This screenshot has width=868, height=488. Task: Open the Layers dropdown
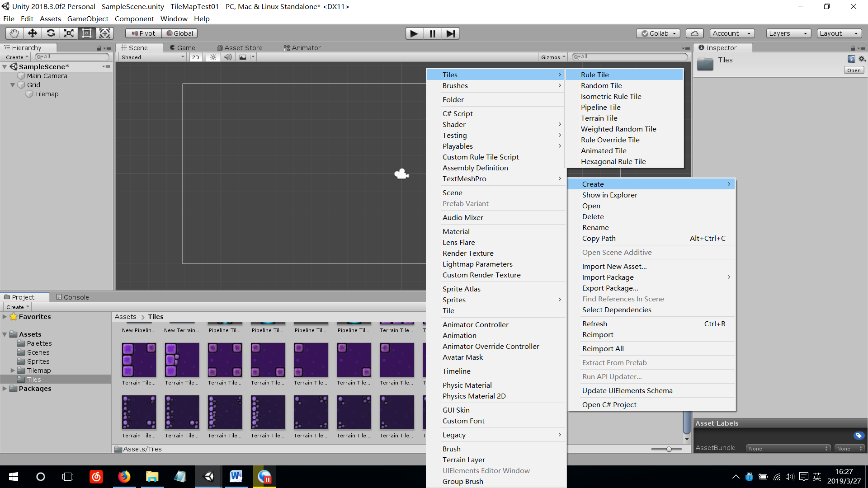click(x=788, y=33)
